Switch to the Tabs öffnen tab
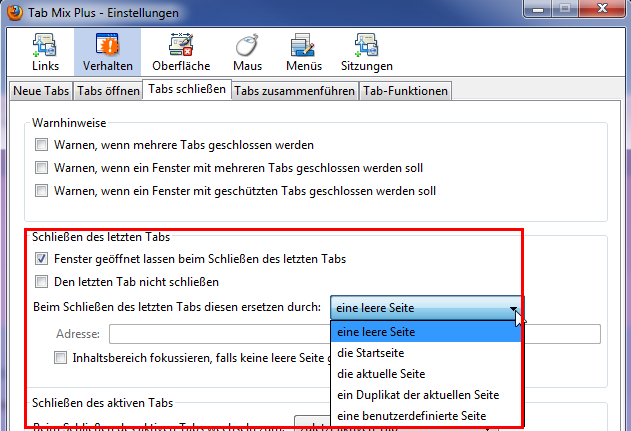 click(108, 91)
